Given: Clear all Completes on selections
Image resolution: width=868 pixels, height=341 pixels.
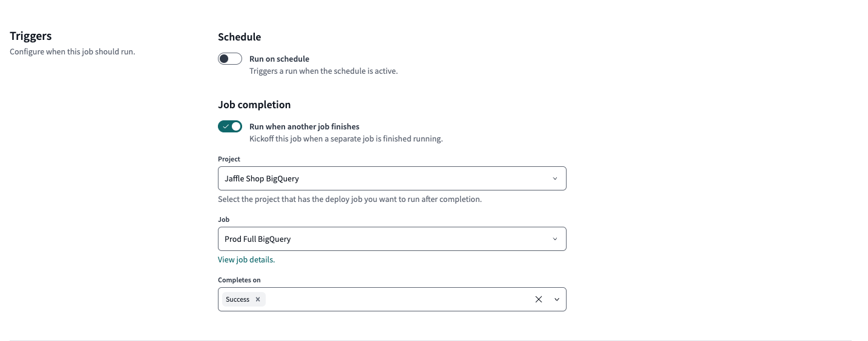Looking at the screenshot, I should point(538,299).
